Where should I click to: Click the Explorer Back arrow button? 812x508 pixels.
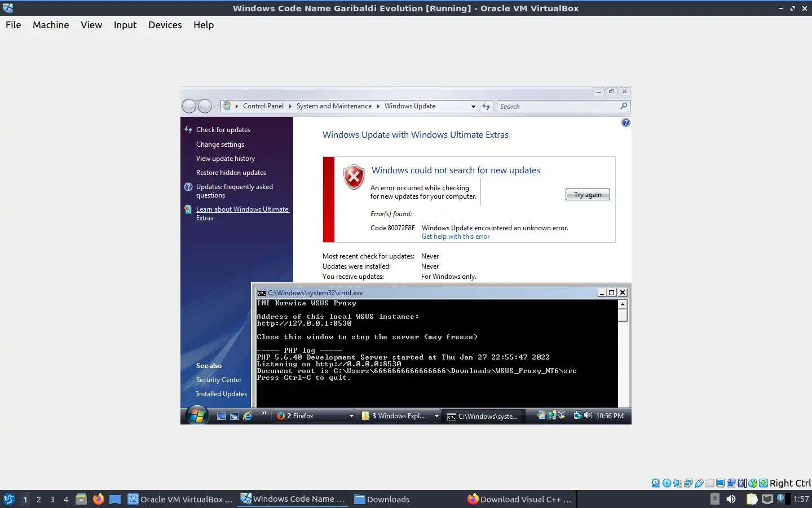pos(189,106)
